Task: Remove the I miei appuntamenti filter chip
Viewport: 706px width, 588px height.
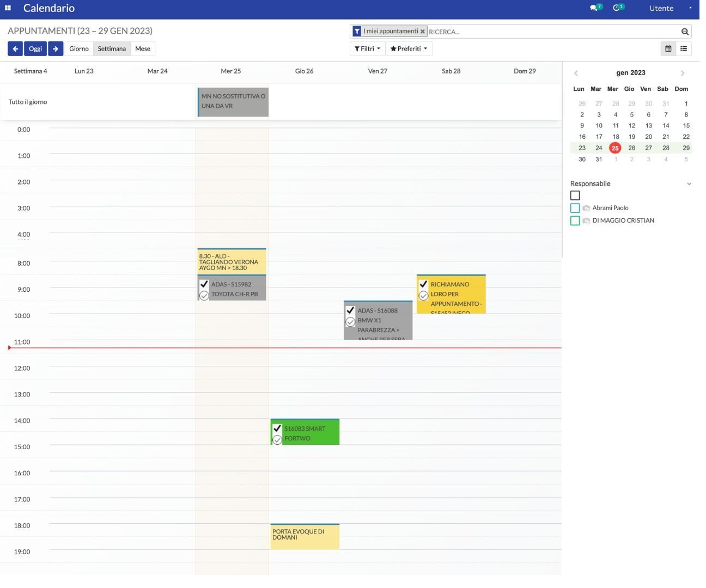Action: [423, 31]
